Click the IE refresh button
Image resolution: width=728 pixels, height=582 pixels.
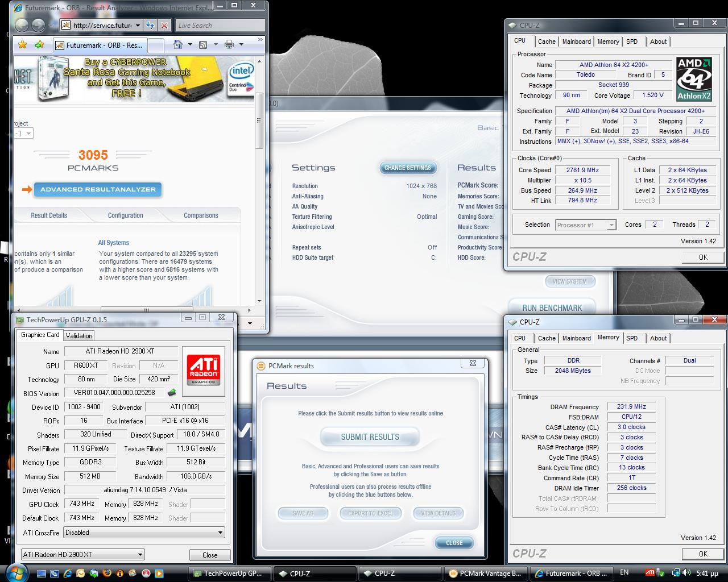click(x=150, y=25)
